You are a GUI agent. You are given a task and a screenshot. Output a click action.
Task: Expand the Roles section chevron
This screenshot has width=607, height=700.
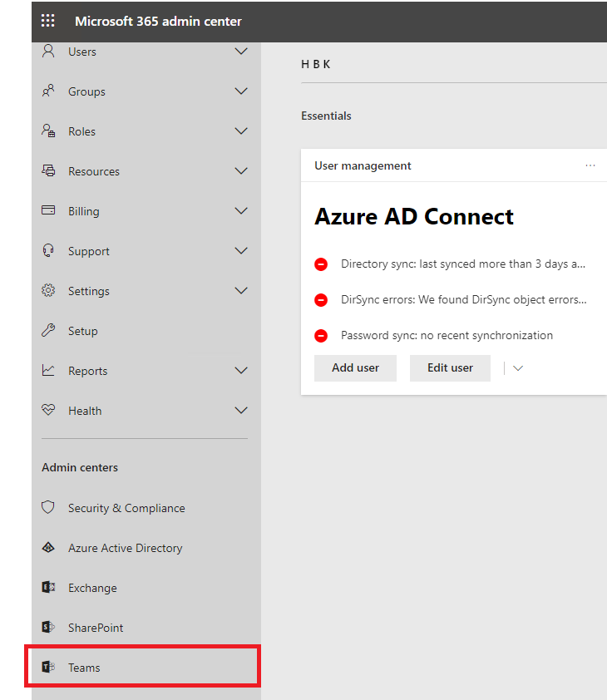(241, 131)
